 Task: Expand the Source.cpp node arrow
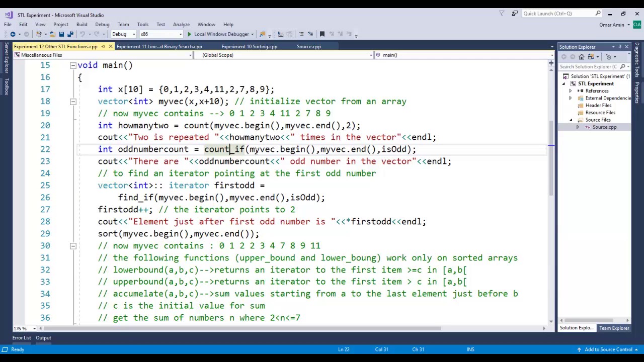pos(578,127)
